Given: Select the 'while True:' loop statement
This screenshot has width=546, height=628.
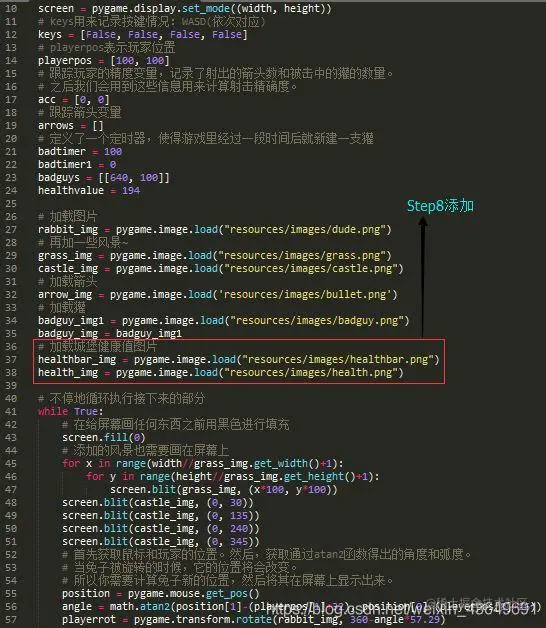Looking at the screenshot, I should (71, 411).
